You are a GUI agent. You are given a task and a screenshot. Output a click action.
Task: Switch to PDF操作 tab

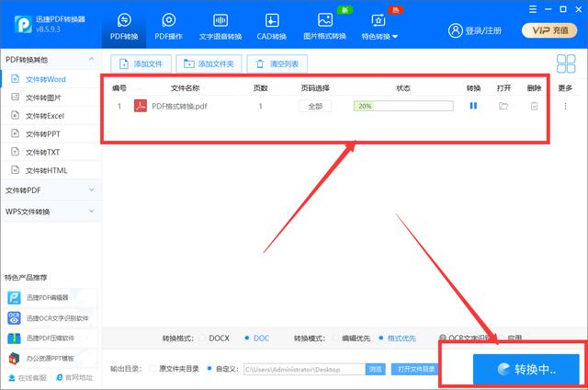[168, 27]
